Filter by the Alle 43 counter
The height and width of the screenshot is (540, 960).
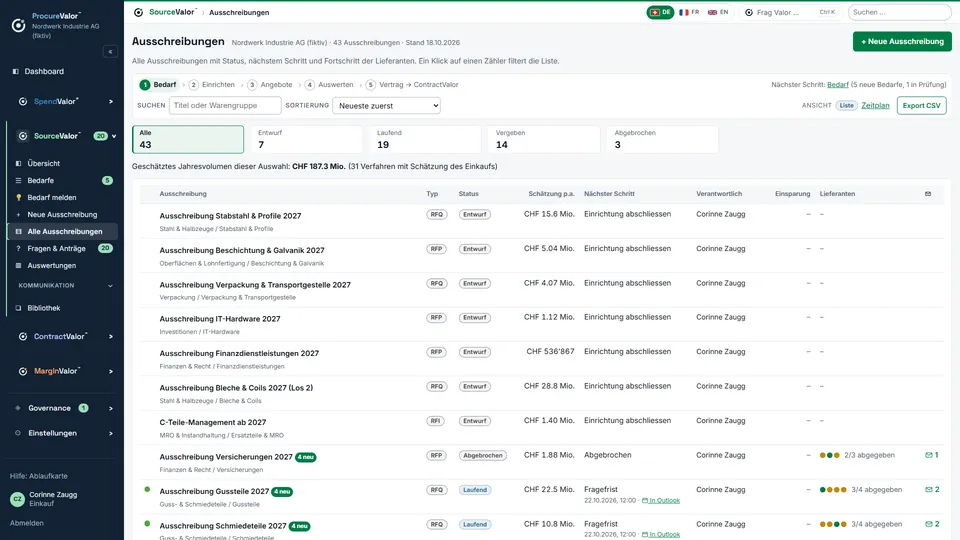[x=188, y=139]
